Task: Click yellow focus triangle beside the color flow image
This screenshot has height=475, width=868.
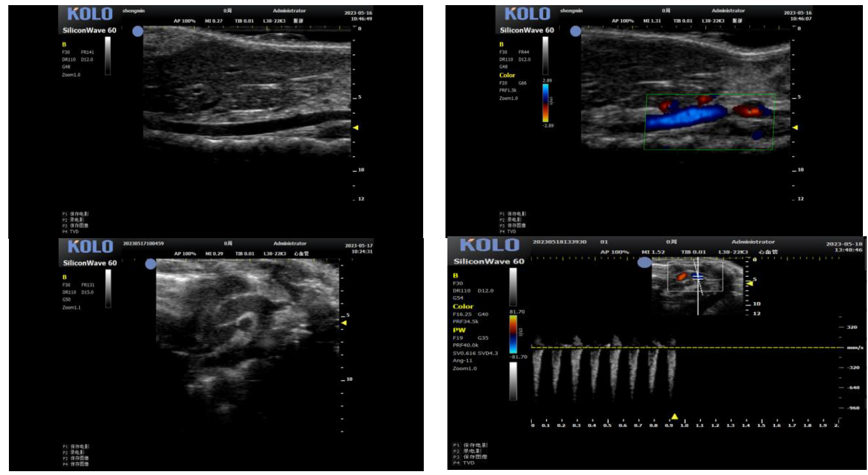Action: click(x=795, y=128)
